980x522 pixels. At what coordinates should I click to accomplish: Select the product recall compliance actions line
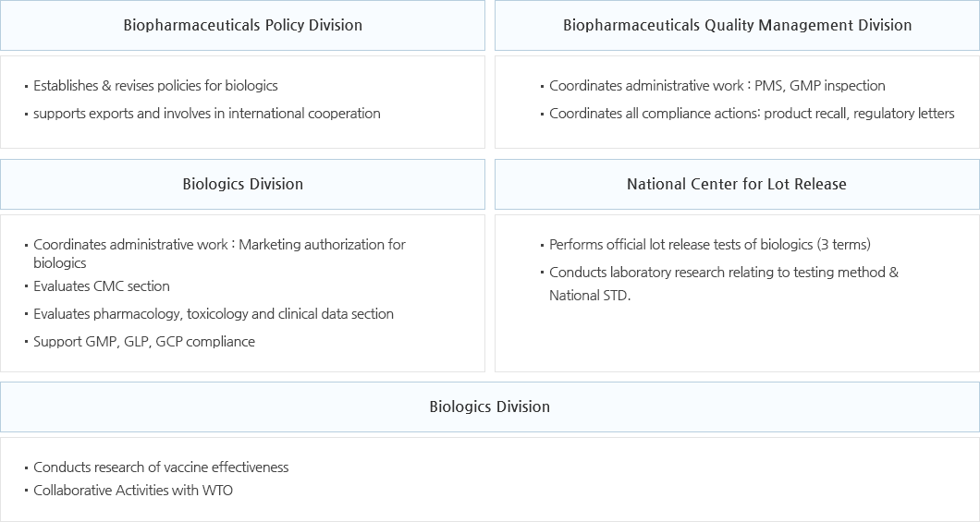coord(752,114)
